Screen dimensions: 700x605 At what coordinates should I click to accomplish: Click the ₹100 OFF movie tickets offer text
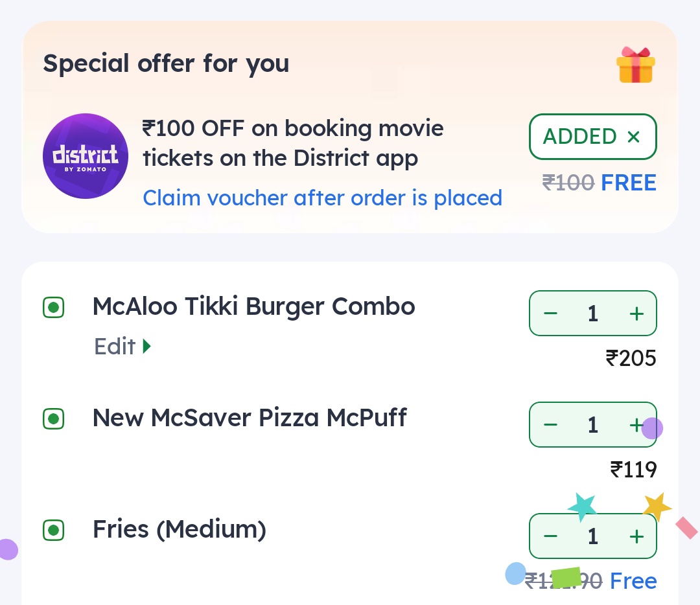pos(293,143)
